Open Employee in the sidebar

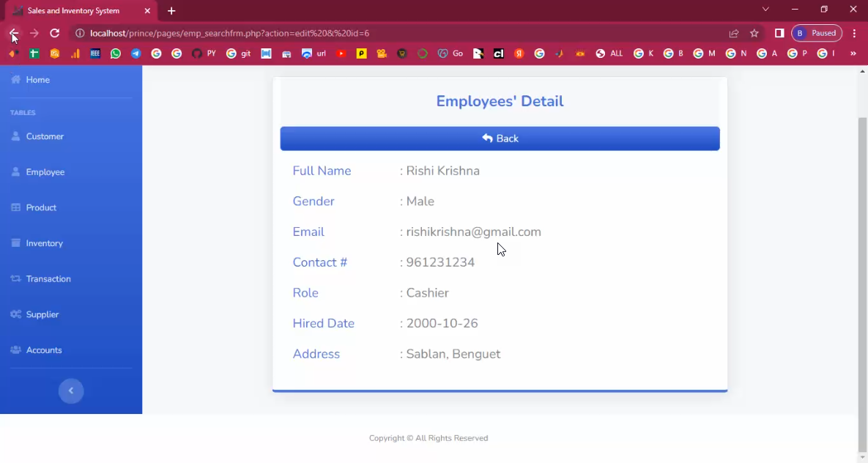(45, 172)
